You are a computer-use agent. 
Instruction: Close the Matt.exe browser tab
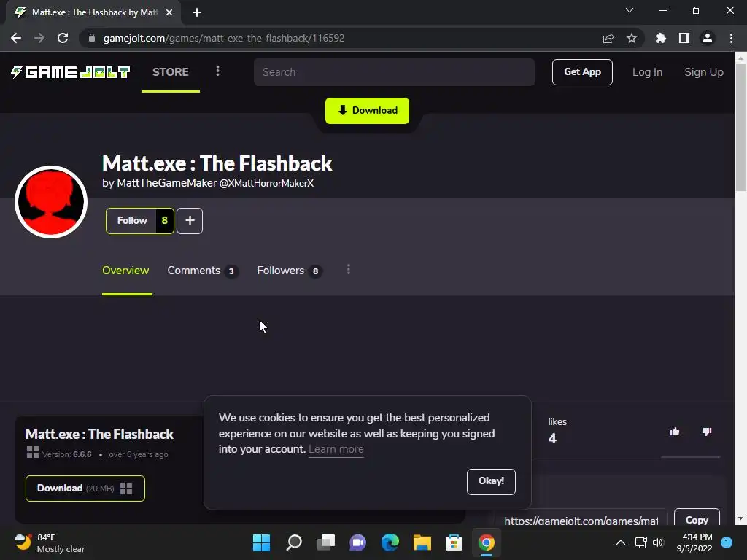(x=169, y=12)
